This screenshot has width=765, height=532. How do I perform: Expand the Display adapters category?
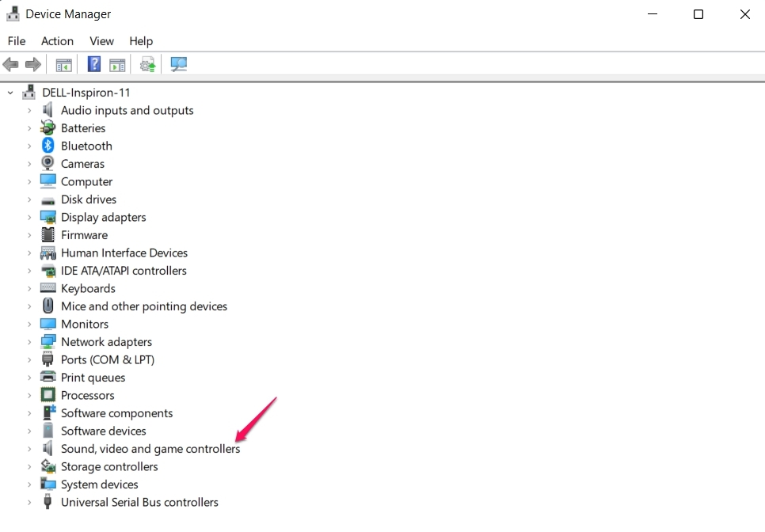29,218
